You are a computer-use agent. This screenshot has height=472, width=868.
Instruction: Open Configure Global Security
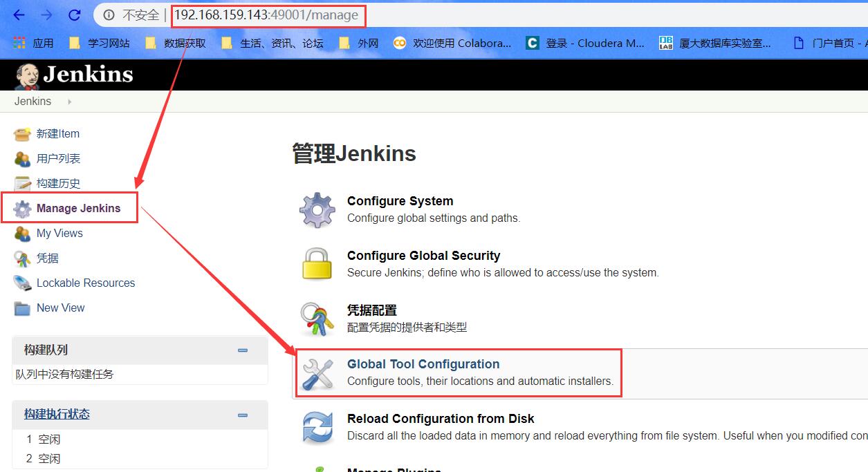point(423,256)
